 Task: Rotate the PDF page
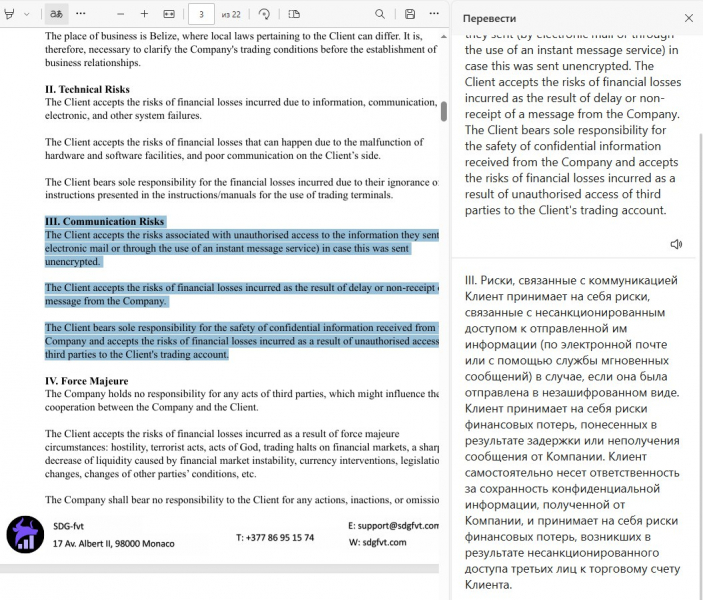point(264,14)
